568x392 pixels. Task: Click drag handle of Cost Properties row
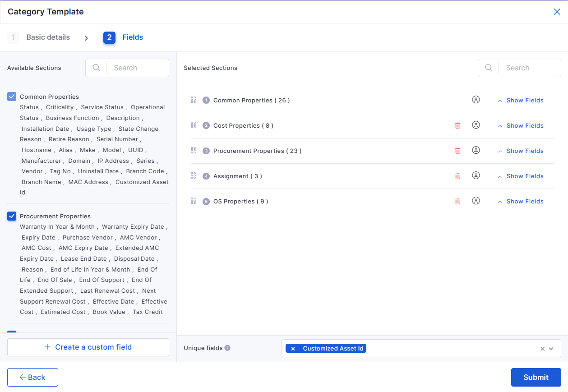coord(194,125)
